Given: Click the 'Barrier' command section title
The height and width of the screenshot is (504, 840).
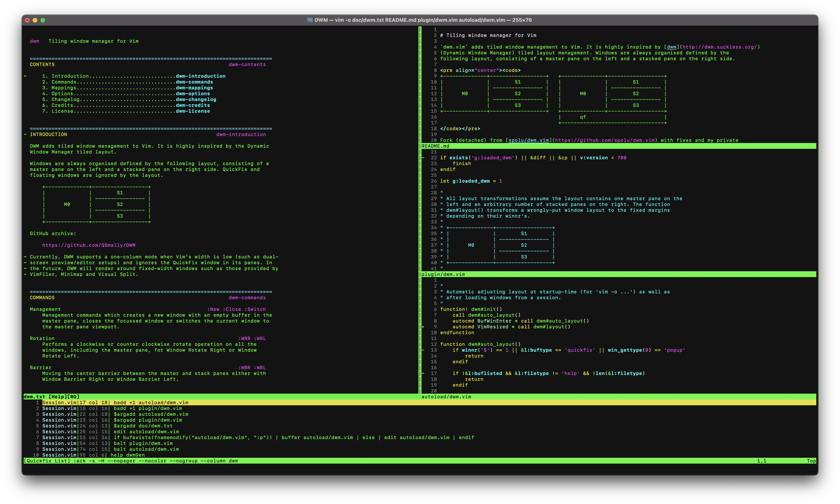Looking at the screenshot, I should (41, 367).
